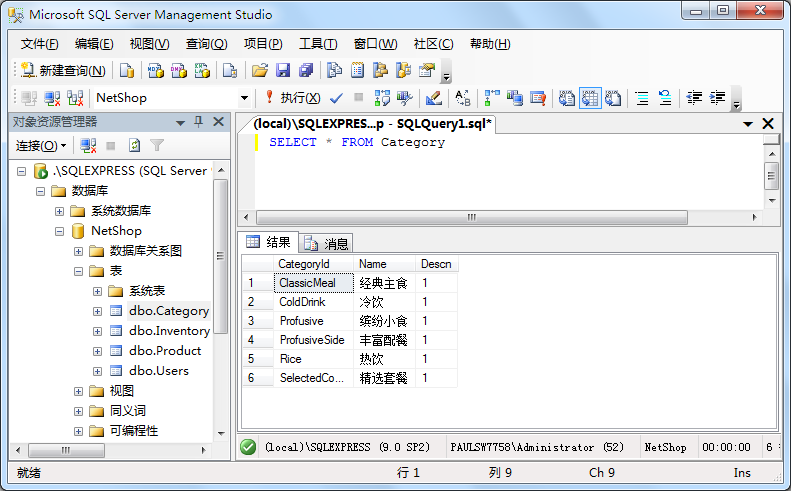Open the NetShop database dropdown
791x491 pixels.
coord(244,98)
